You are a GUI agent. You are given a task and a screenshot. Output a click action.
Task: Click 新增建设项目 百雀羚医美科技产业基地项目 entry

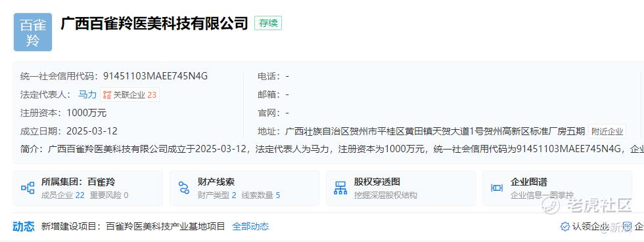[x=133, y=226]
